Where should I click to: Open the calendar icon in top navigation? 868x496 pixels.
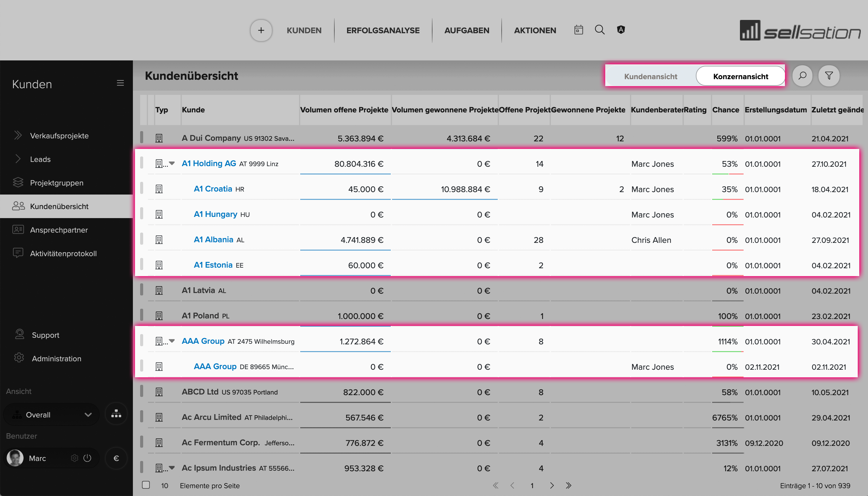579,30
